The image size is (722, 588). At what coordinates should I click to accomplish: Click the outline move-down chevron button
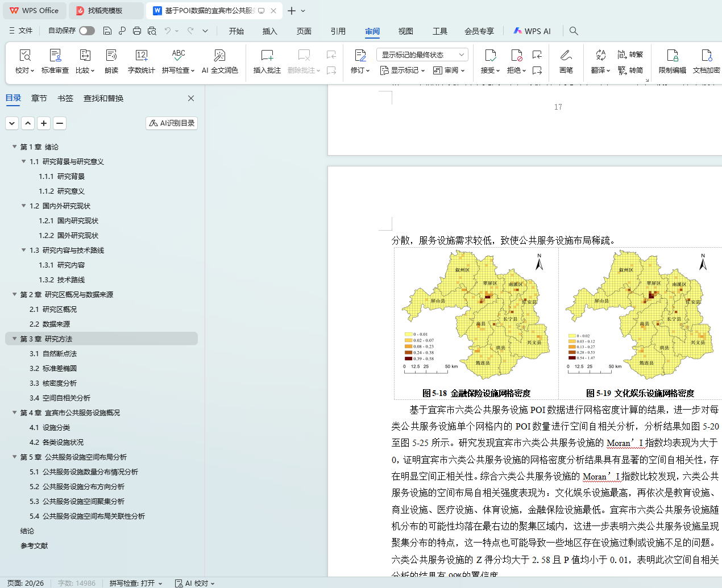12,123
